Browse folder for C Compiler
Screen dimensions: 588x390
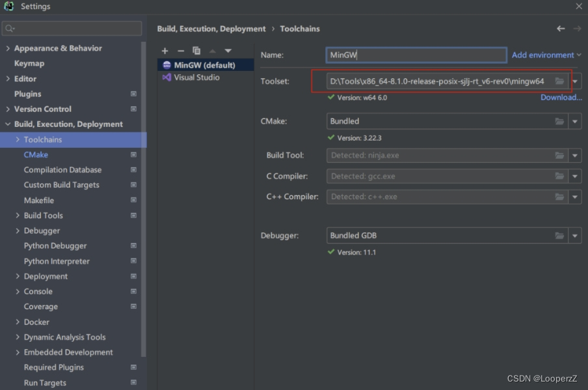[x=559, y=176]
